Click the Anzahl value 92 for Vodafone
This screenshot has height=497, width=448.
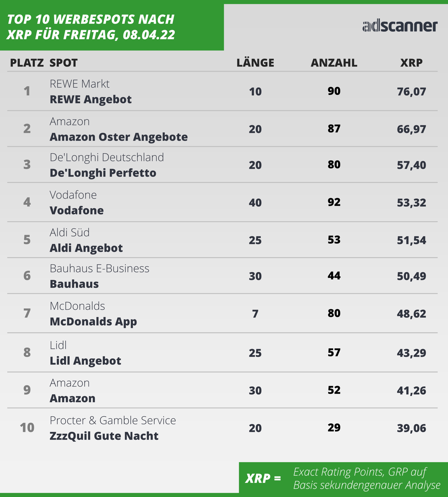click(x=334, y=202)
